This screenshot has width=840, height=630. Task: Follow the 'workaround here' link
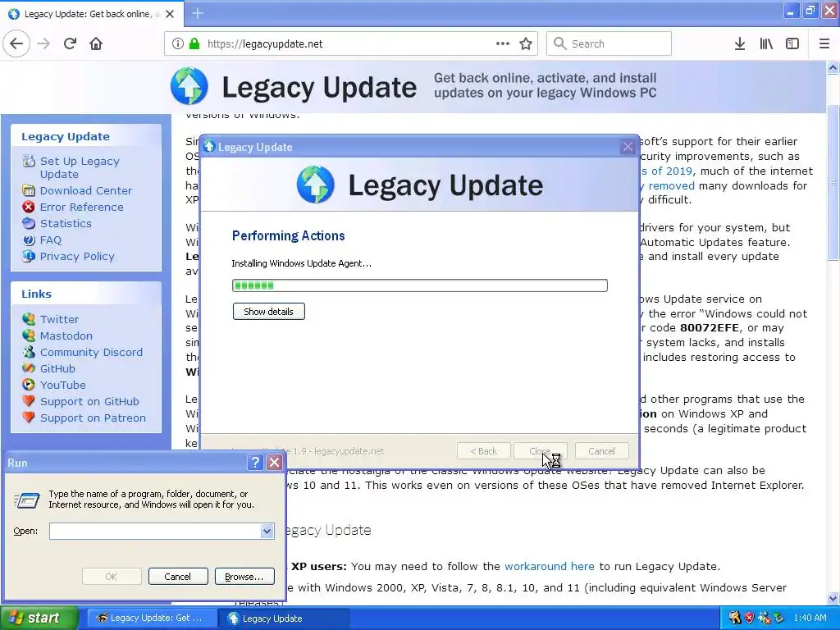(549, 566)
